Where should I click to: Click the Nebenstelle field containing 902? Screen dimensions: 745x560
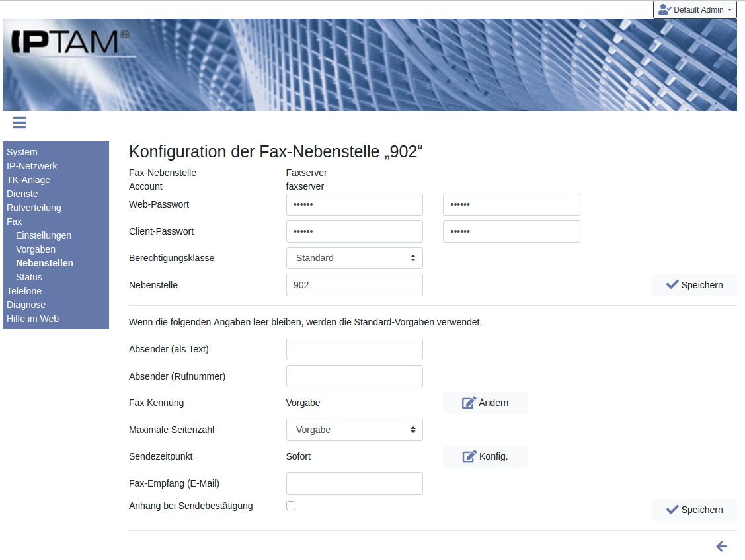click(354, 285)
